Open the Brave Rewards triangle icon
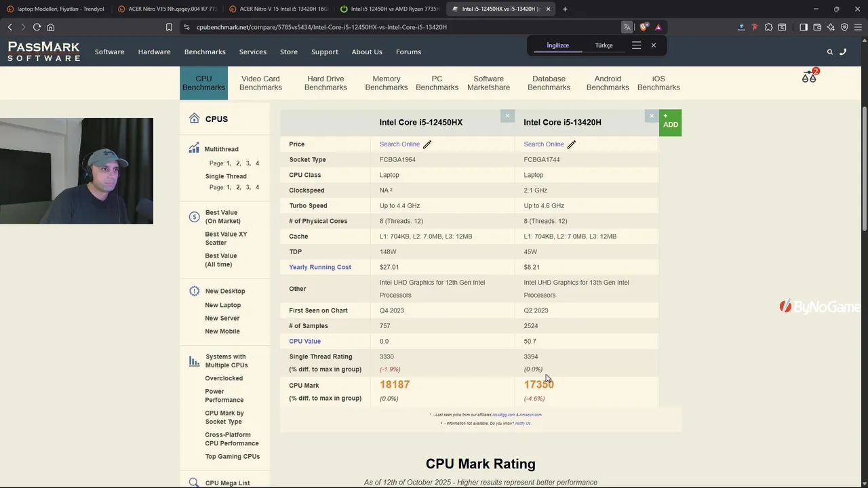 [x=658, y=27]
